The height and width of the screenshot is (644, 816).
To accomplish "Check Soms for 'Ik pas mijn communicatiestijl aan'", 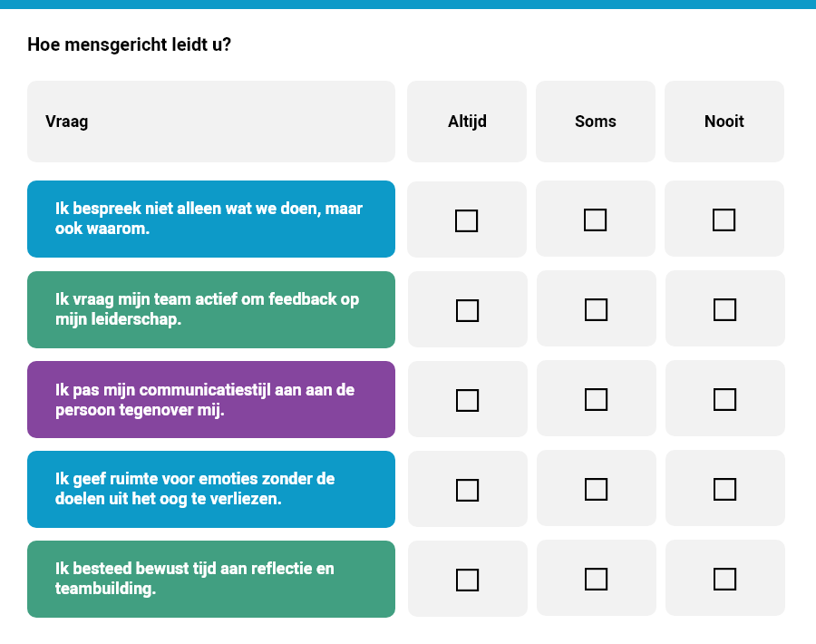I will pos(596,399).
